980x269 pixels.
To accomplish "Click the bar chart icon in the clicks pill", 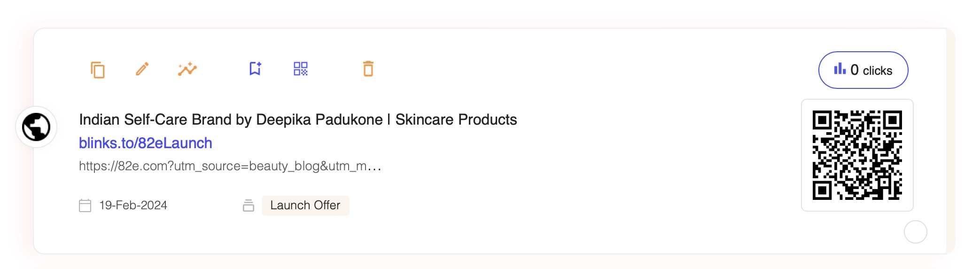I will point(840,70).
